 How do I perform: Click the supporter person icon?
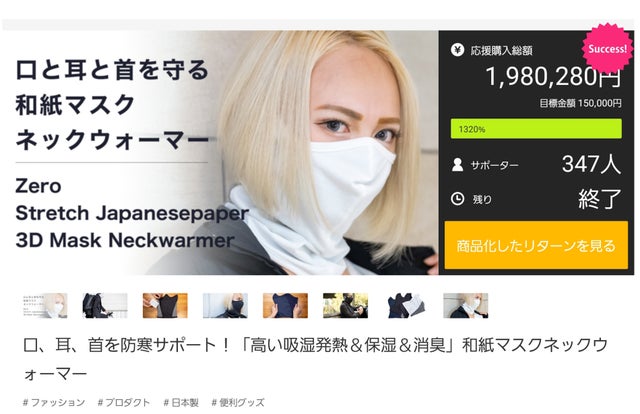[457, 165]
